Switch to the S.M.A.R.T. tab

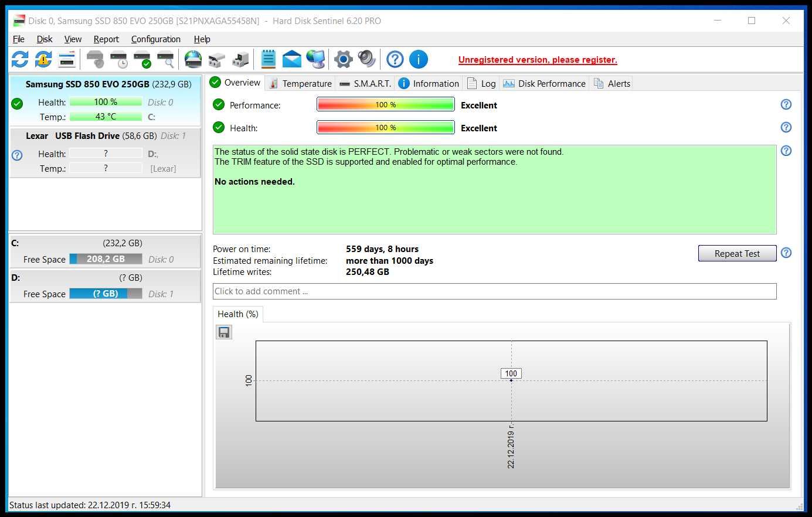click(365, 83)
